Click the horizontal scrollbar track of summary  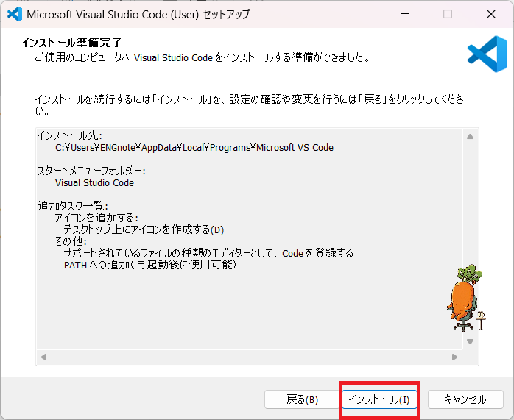[249, 357]
